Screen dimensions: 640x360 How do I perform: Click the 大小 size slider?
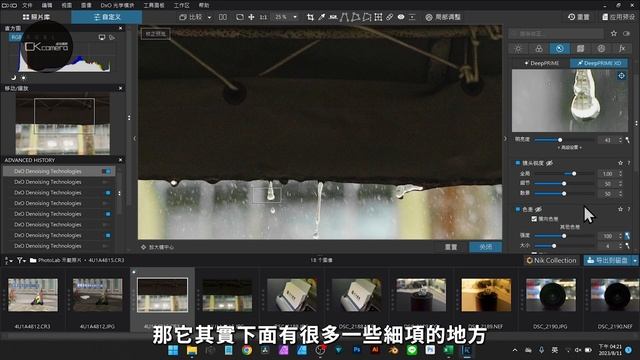tap(564, 246)
